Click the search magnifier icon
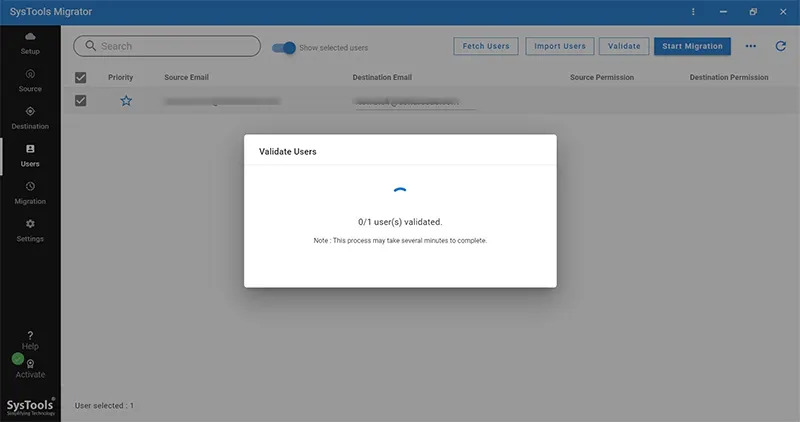800x422 pixels. pyautogui.click(x=90, y=46)
